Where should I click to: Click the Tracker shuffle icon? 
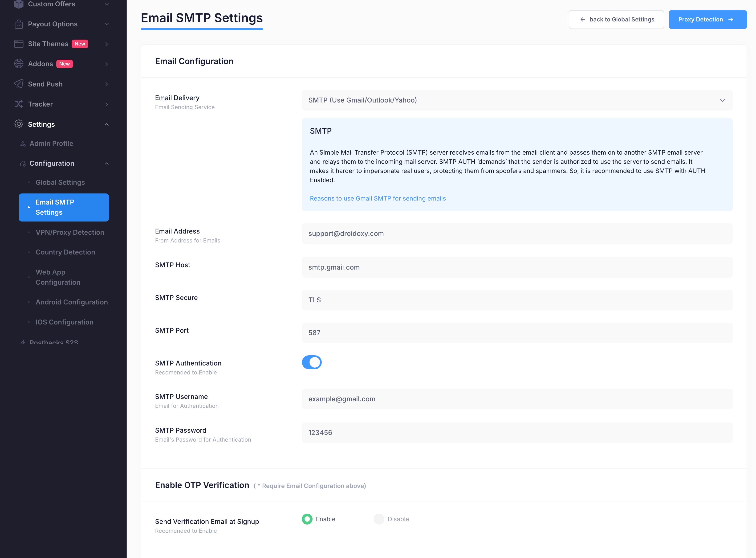(19, 104)
